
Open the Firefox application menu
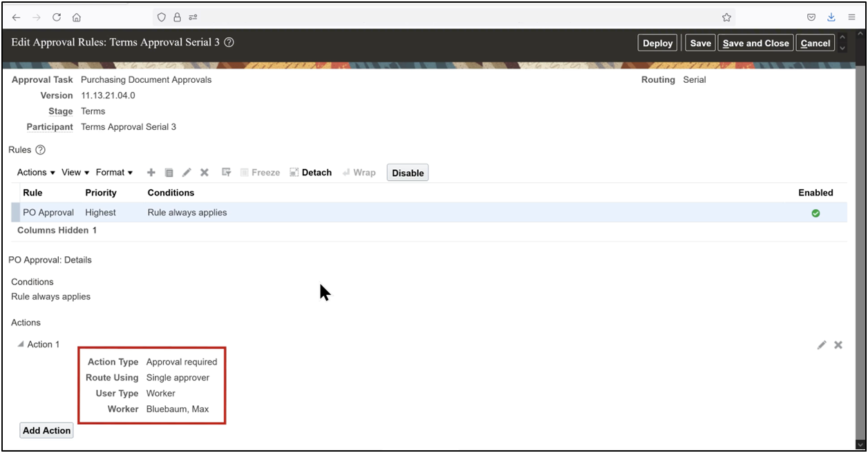coord(851,17)
